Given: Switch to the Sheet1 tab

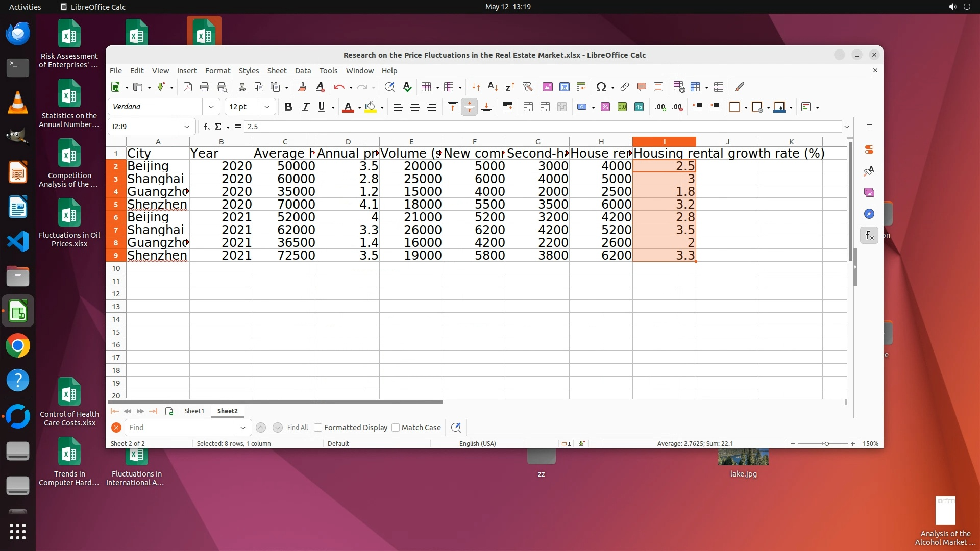Looking at the screenshot, I should (194, 411).
